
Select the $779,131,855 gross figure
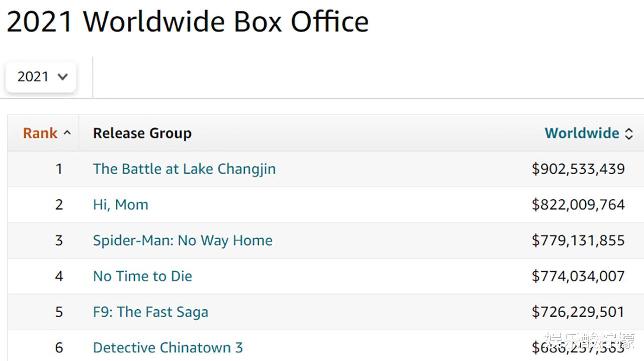[578, 241]
